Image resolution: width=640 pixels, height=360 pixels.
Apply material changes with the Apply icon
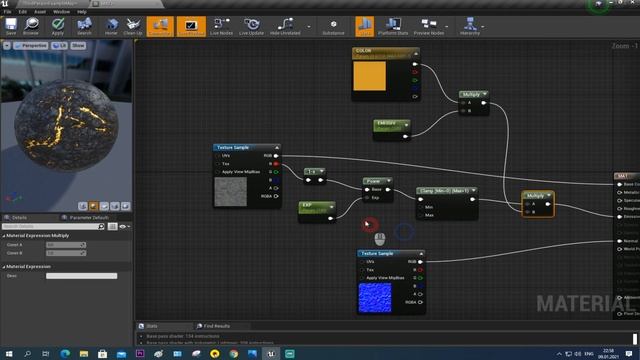point(58,26)
